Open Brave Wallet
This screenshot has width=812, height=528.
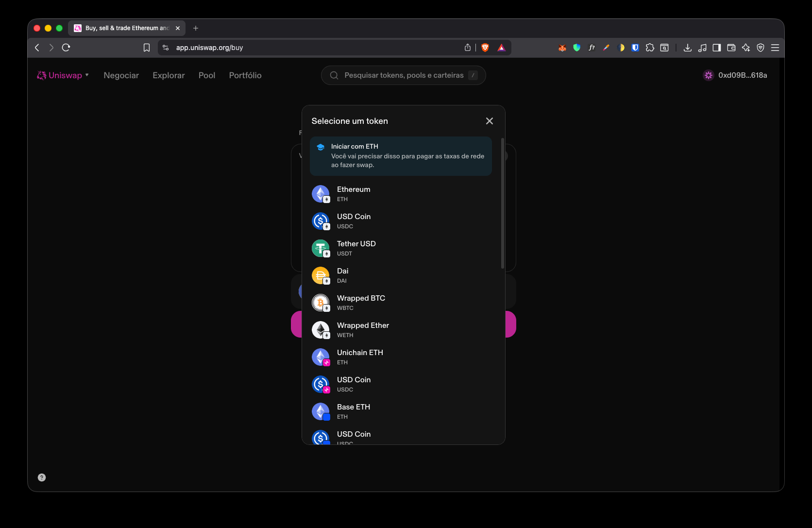(731, 48)
